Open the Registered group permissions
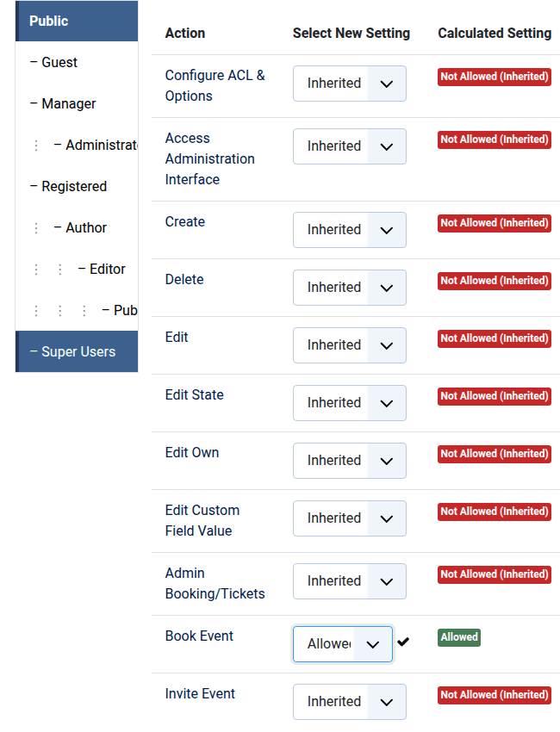 (x=74, y=186)
